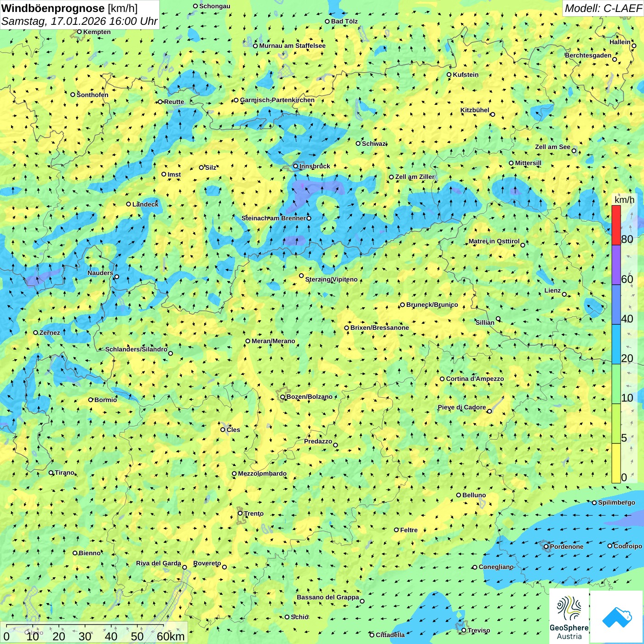Click the GeoSphere Austria logo
Image resolution: width=644 pixels, height=644 pixels.
pyautogui.click(x=569, y=616)
